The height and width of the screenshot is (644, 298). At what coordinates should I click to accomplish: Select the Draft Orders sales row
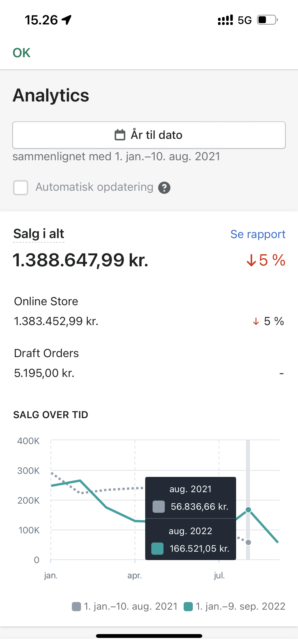tap(149, 363)
